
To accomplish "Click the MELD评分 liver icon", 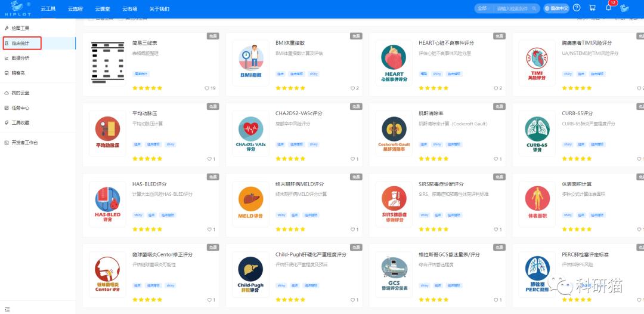I will [x=251, y=204].
